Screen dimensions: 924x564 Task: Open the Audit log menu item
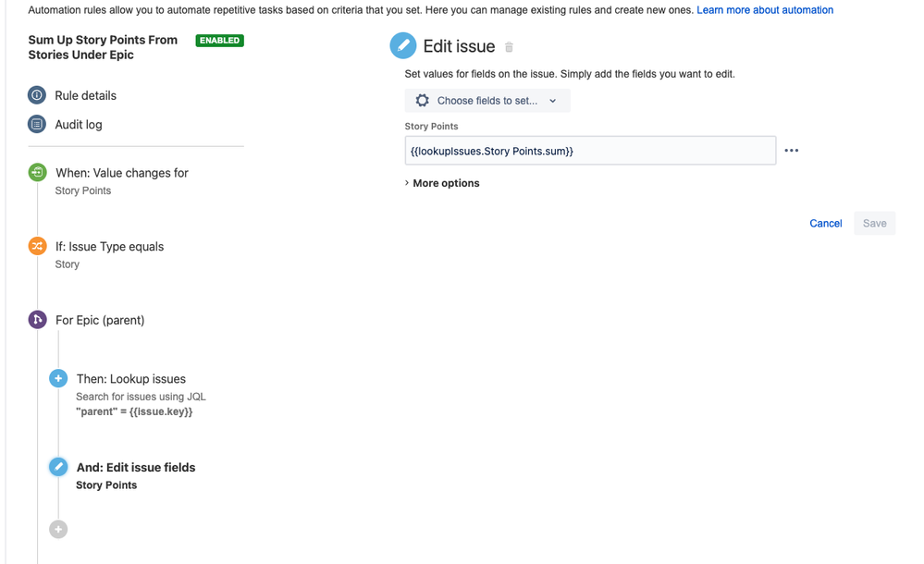tap(79, 124)
